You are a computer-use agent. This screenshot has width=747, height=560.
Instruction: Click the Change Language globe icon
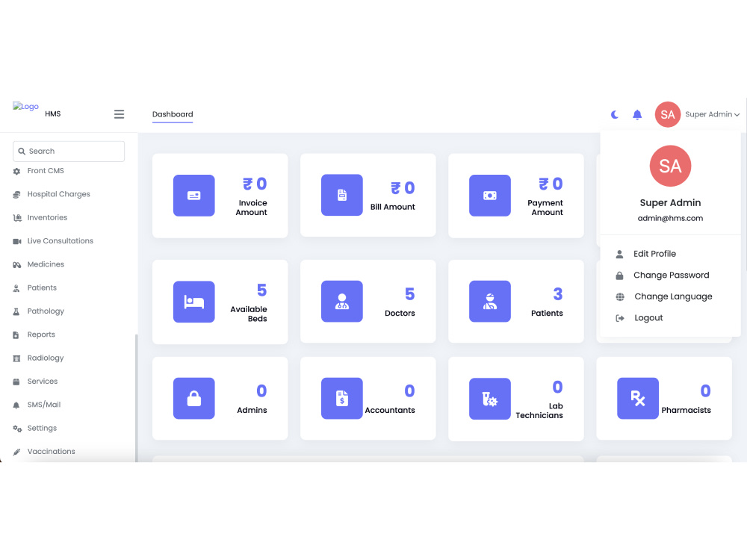(620, 297)
